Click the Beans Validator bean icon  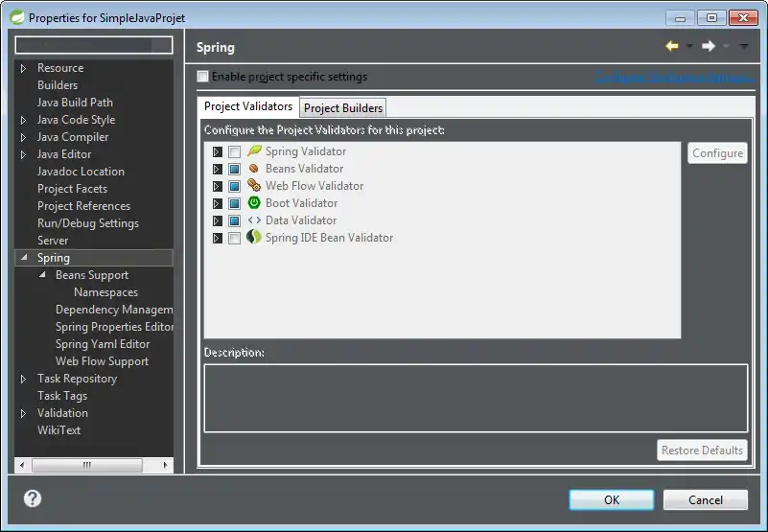[254, 169]
